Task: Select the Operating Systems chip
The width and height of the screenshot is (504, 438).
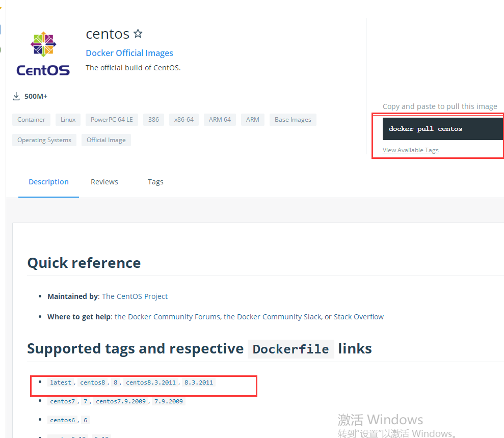Action: click(x=44, y=140)
